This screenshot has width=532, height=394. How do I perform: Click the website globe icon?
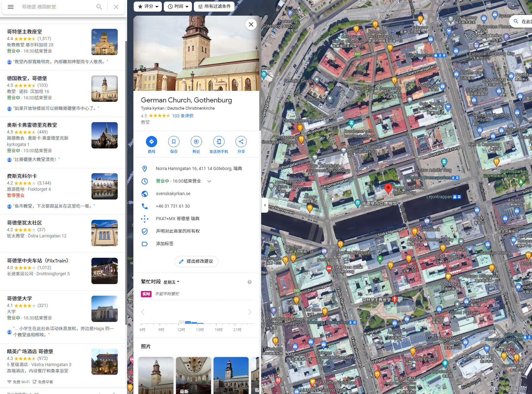click(145, 194)
